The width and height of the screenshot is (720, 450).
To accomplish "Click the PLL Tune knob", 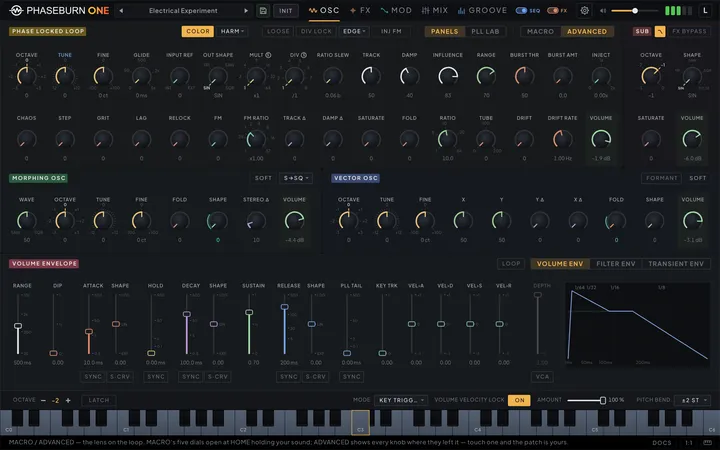I will click(x=65, y=76).
